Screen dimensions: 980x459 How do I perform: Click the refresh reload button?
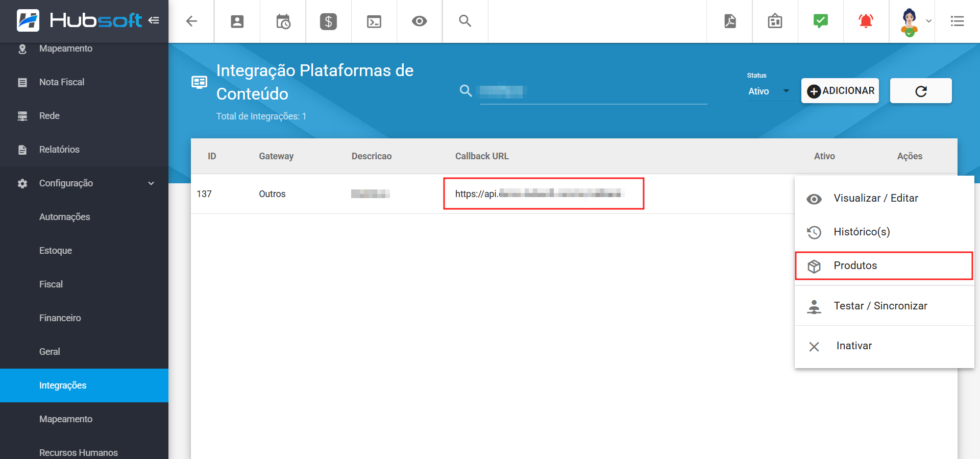tap(920, 91)
